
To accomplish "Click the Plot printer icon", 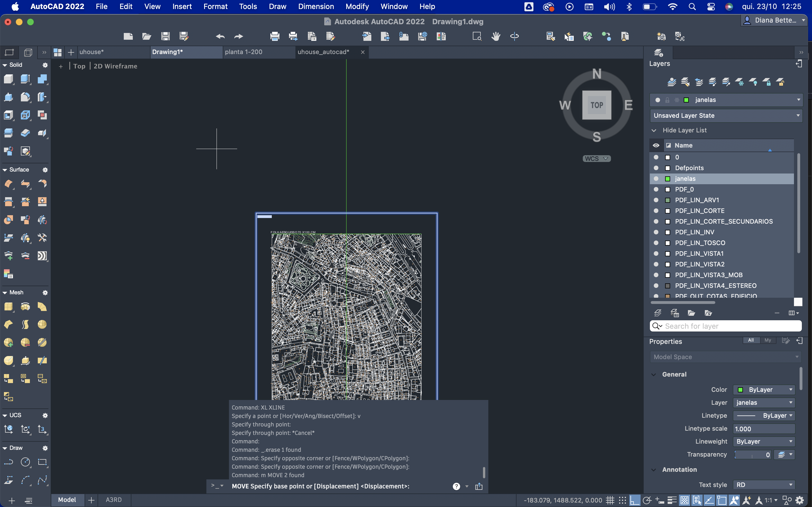I will (x=274, y=36).
